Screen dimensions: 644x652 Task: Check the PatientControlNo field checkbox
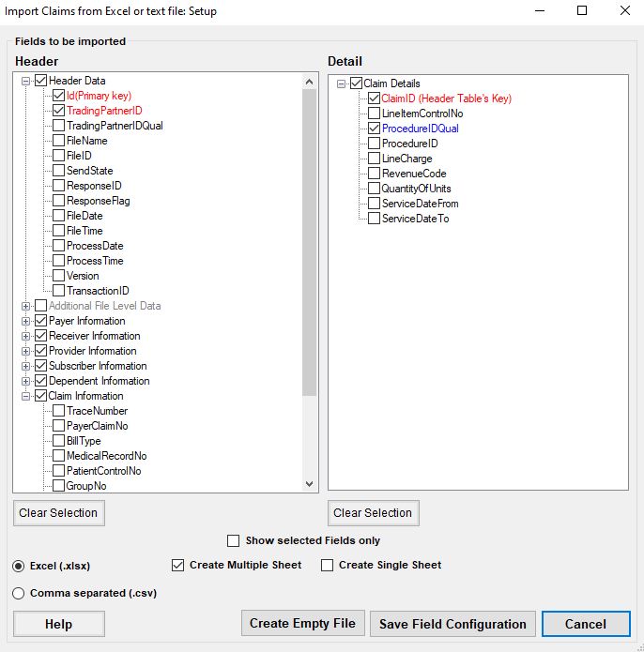(58, 470)
